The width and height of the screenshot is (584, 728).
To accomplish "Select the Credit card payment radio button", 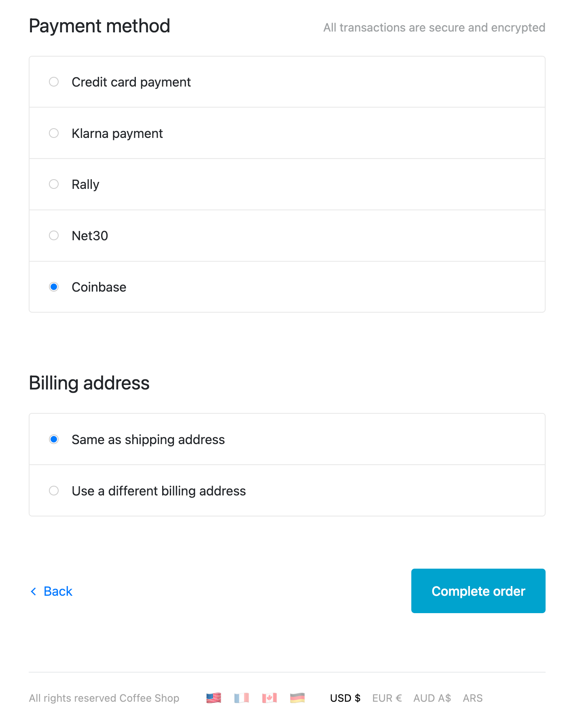I will coord(54,82).
